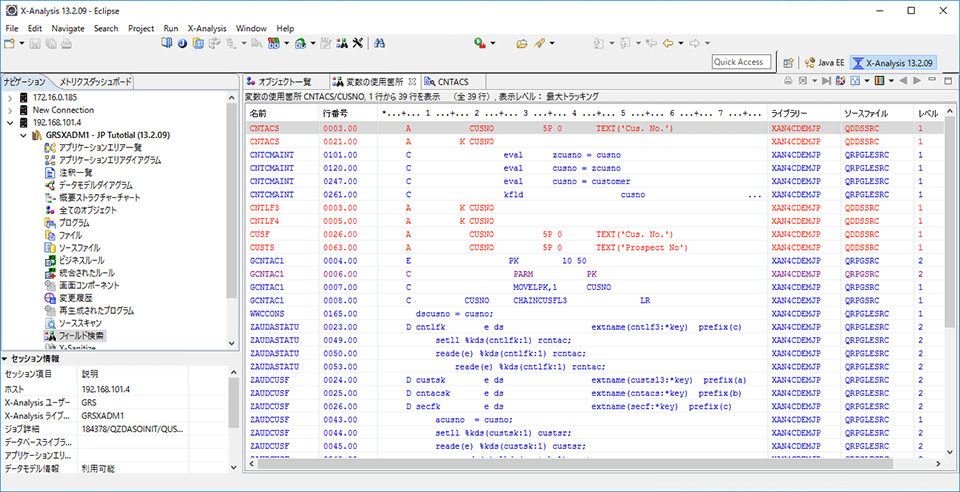Expand the New Connection tree node
The image size is (960, 492).
10,110
